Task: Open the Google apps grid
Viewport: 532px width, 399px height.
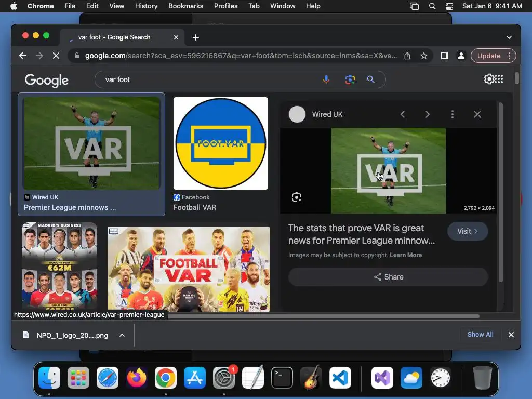Action: coord(499,79)
